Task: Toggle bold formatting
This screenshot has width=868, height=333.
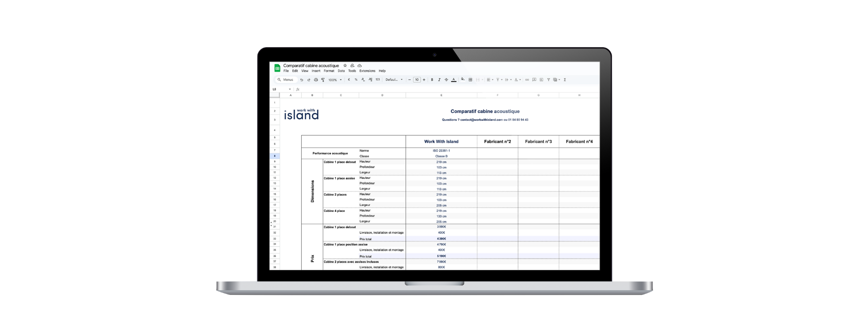Action: (x=432, y=80)
